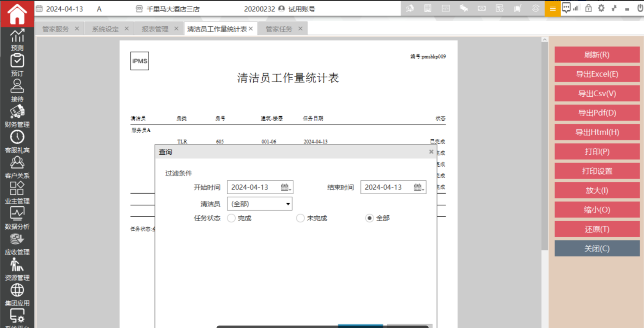Open the 接待 reception module
The height and width of the screenshot is (328, 644).
pos(17,90)
